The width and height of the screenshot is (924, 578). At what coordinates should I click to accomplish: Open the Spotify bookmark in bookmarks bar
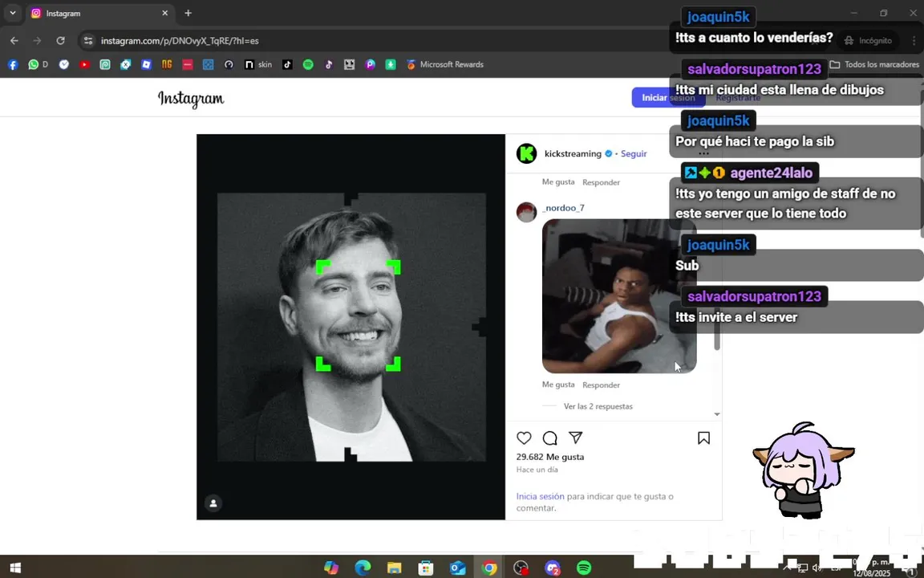pos(308,65)
